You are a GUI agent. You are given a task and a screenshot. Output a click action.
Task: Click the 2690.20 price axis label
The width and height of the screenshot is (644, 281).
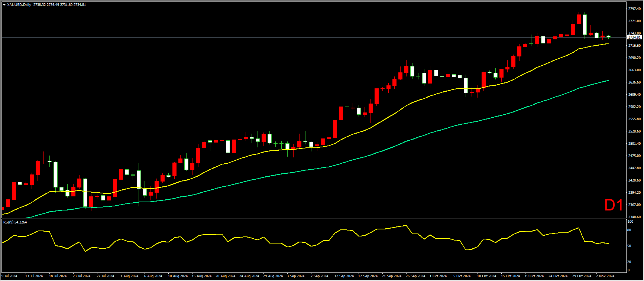coord(634,58)
